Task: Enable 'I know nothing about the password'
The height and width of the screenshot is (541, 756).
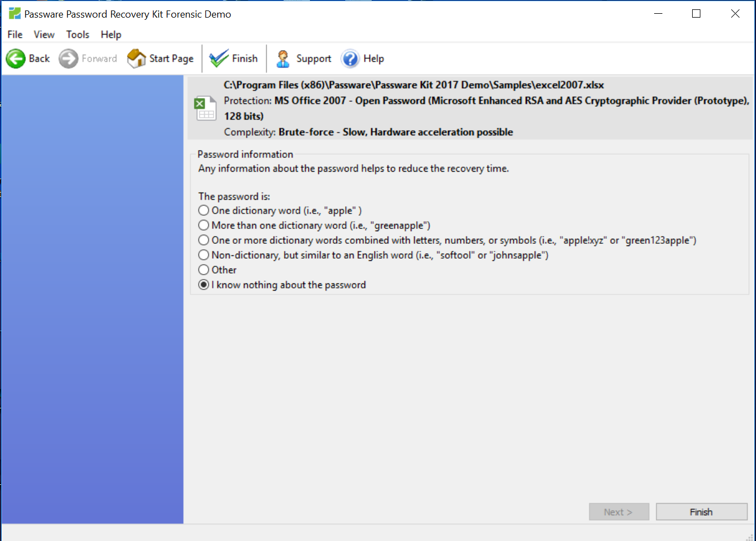Action: 203,285
